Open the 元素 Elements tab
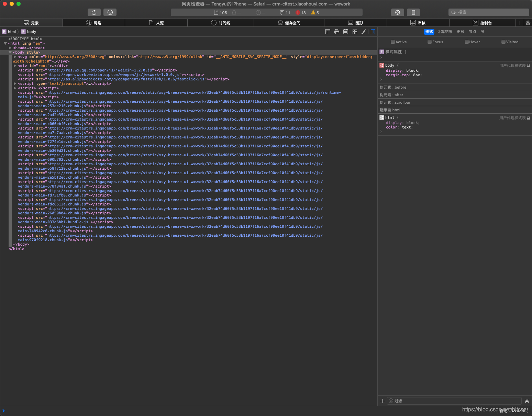 pyautogui.click(x=31, y=23)
